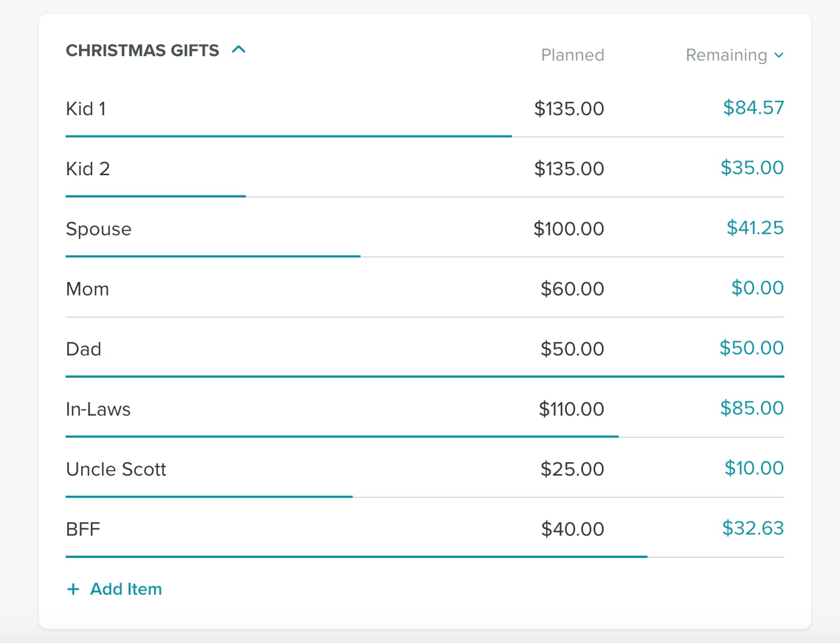Click the plus icon beside Add Item

(x=73, y=589)
